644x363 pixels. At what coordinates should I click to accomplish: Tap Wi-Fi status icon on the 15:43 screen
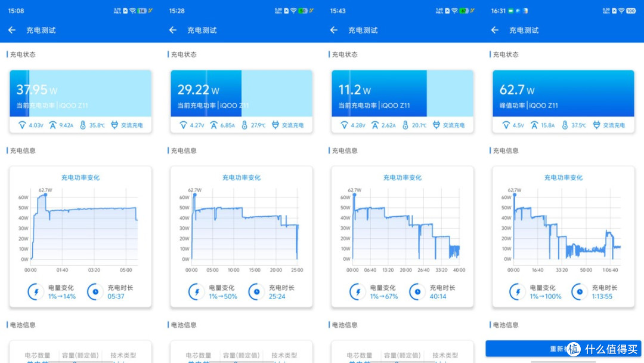454,11
